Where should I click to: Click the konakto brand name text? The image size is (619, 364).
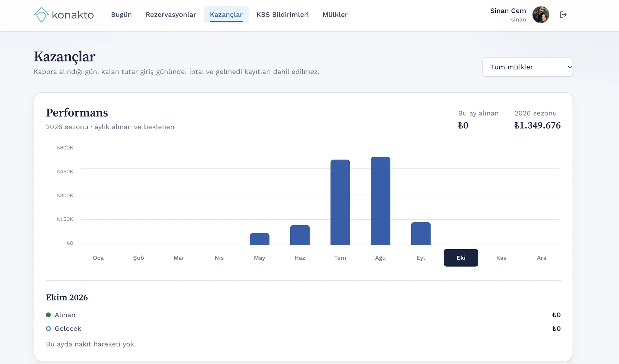click(x=73, y=15)
